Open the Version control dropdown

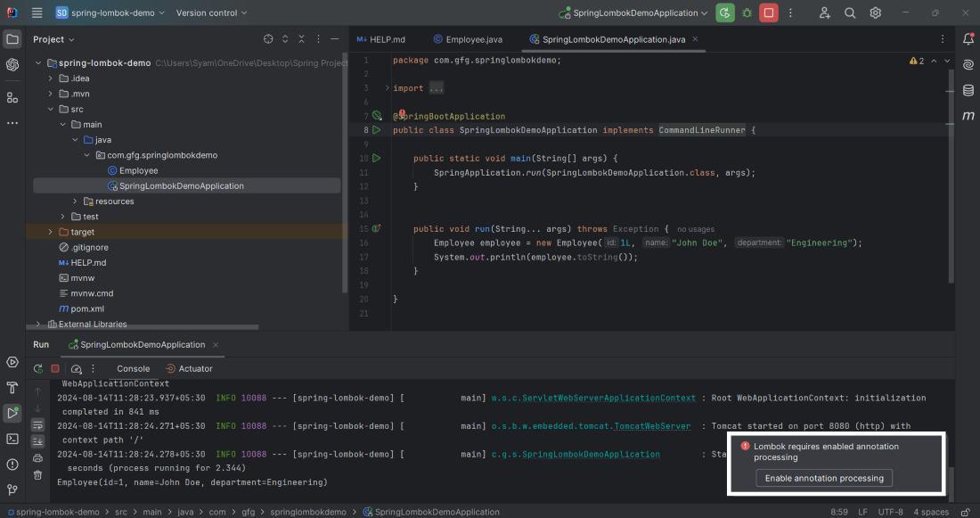coord(211,13)
